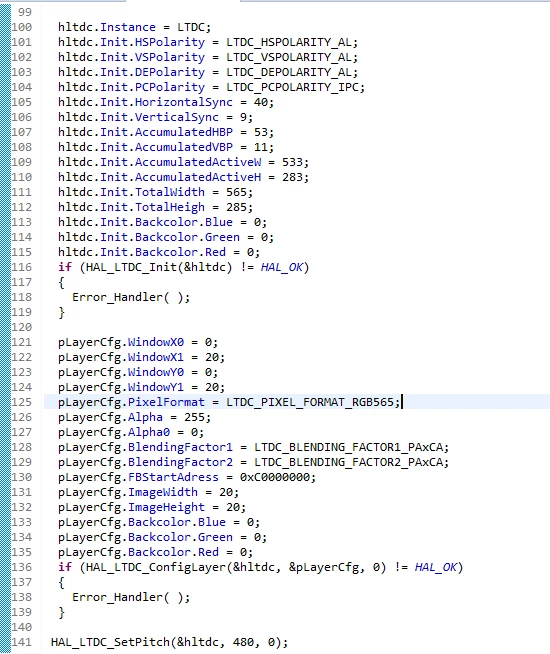Click pLayerCfg.WindowX0 = 0 line
This screenshot has width=550, height=654.
(138, 342)
